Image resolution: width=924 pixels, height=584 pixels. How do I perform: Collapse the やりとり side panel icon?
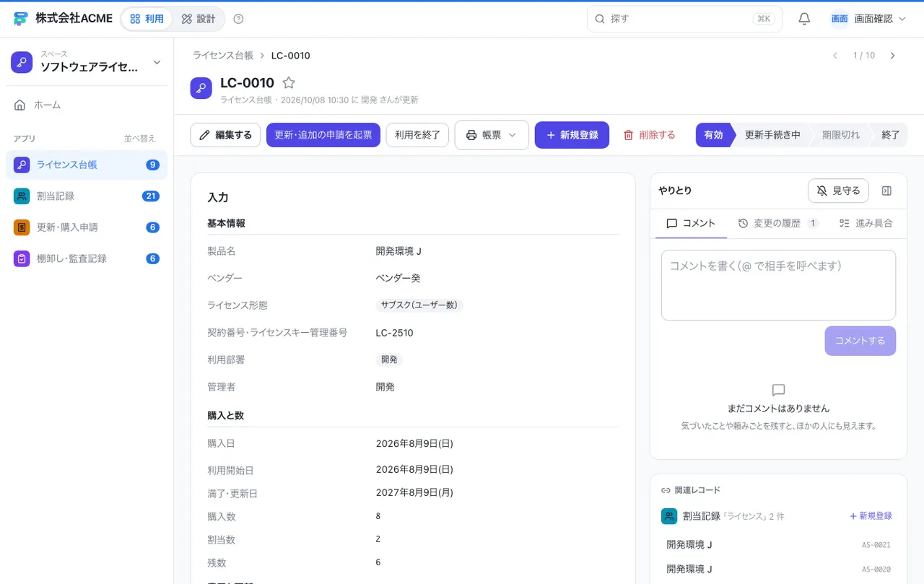pos(887,191)
